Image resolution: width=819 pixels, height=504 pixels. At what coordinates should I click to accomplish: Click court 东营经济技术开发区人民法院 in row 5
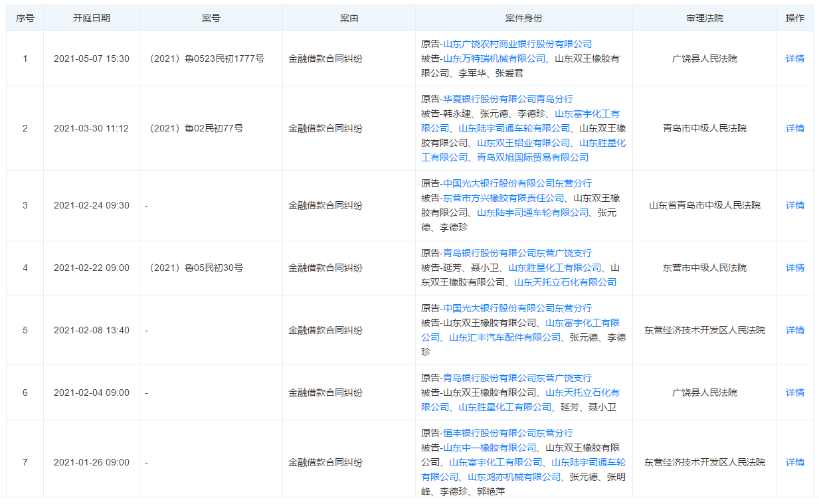pyautogui.click(x=705, y=330)
